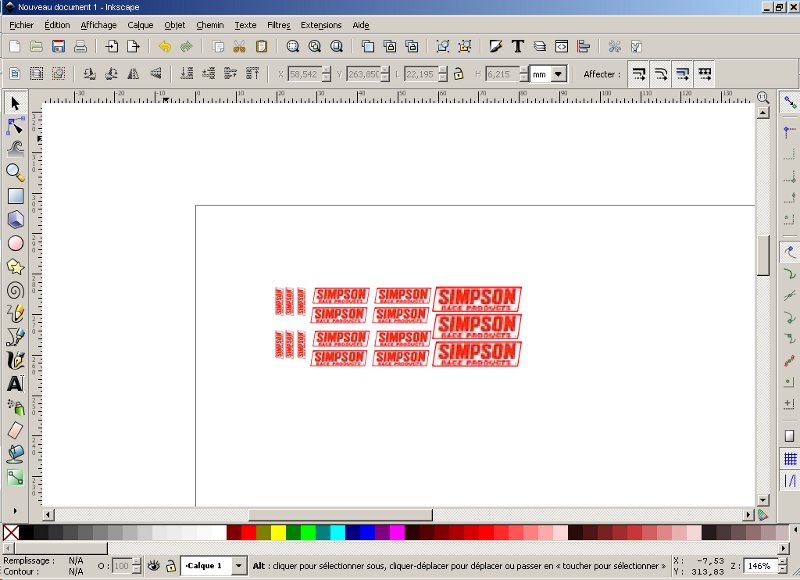Viewport: 800px width, 580px height.
Task: Click the Group objects icon
Action: pyautogui.click(x=442, y=46)
